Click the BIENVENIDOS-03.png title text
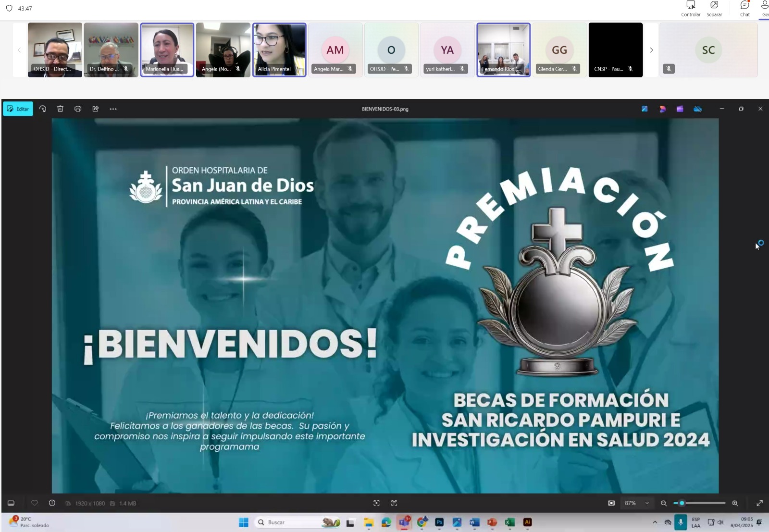This screenshot has height=532, width=769. [385, 109]
